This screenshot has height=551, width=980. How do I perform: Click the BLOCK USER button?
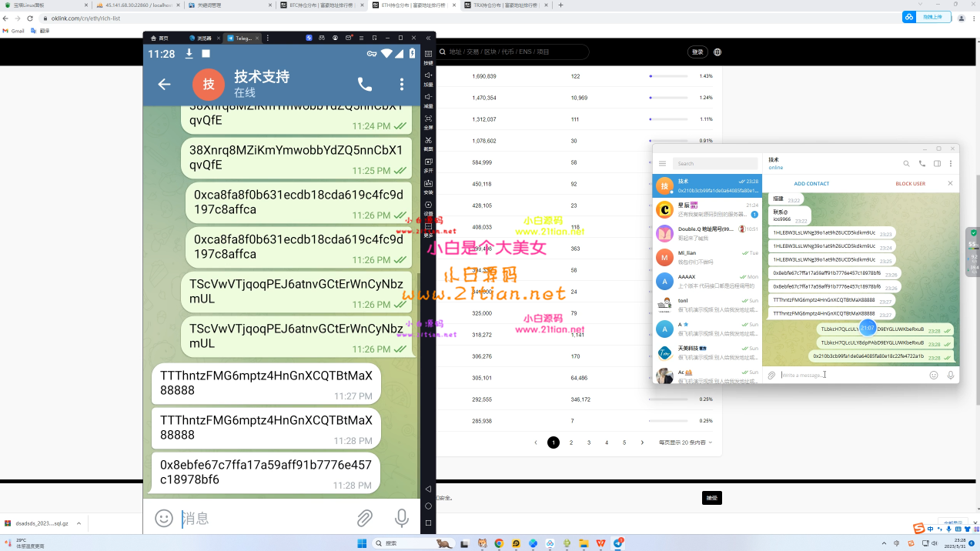tap(910, 183)
